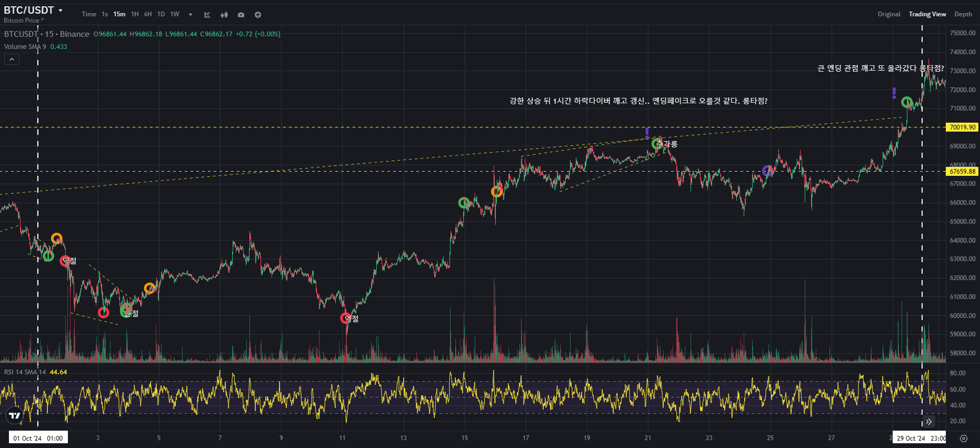The image size is (980, 448).
Task: Select the purple exclamation mark near 72000
Action: tap(894, 93)
